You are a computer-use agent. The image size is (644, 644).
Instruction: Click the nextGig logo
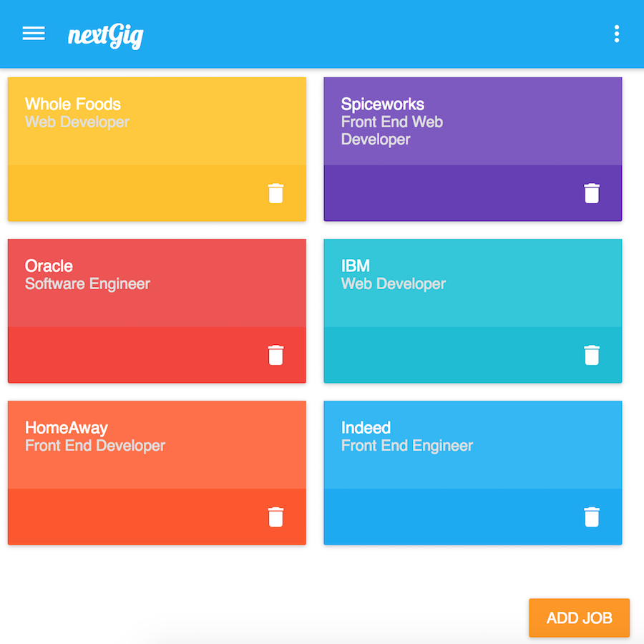pos(106,36)
